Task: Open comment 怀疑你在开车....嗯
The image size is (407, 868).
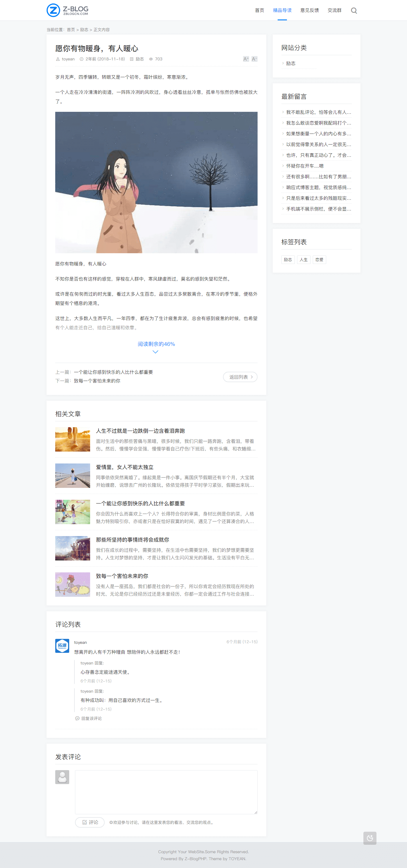Action: 305,166
